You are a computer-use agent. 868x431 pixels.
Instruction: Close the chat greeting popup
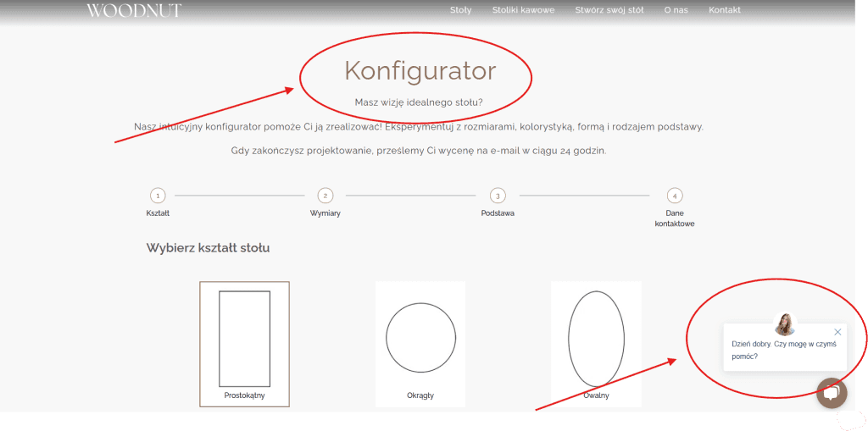click(837, 332)
